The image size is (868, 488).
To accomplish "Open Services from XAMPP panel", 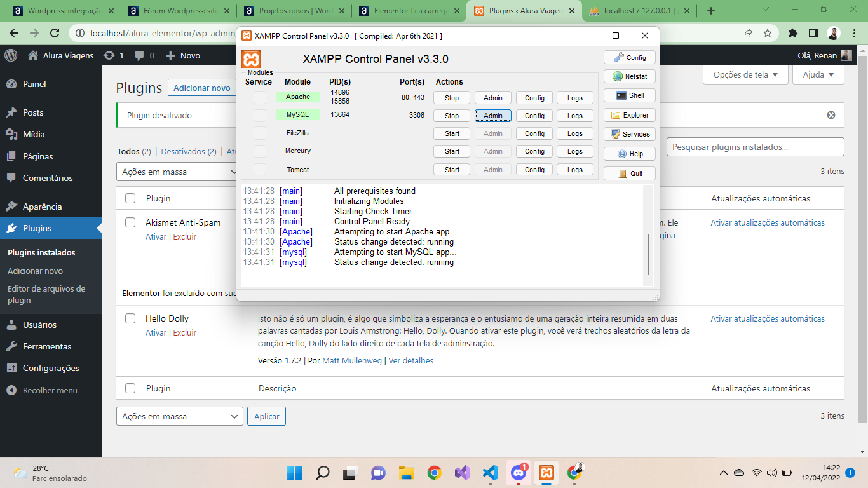I will coord(630,134).
